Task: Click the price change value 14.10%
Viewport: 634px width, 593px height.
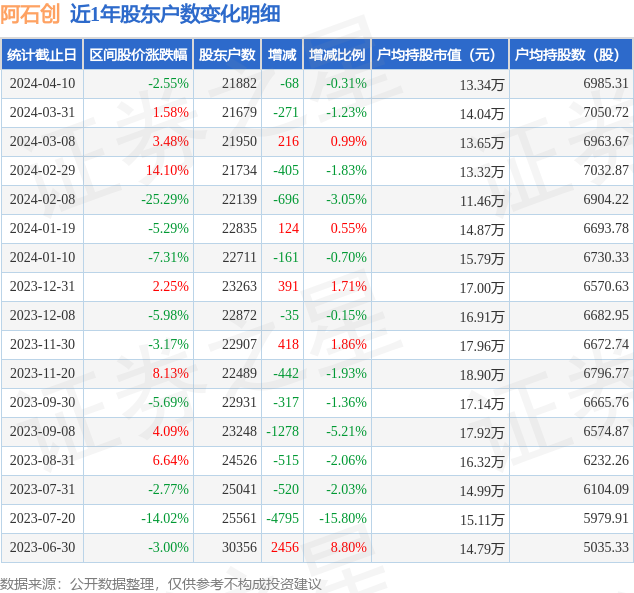Action: click(167, 170)
